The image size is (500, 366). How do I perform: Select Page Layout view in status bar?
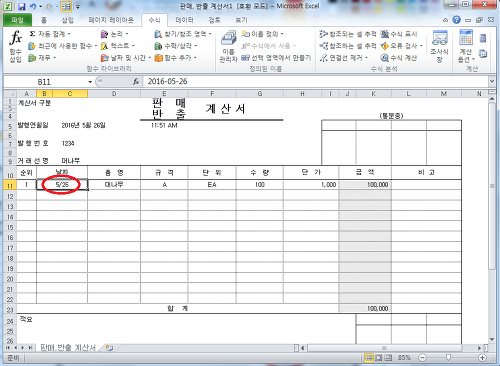coord(379,358)
